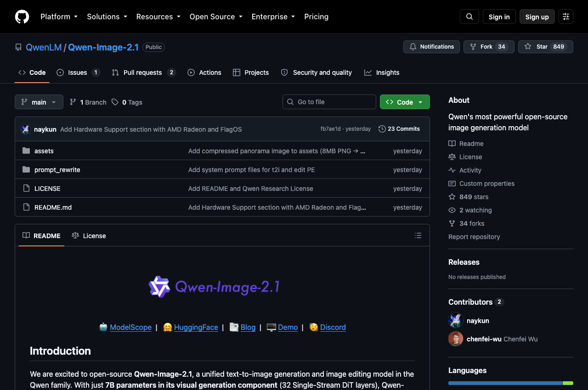View the 1 Branch link

[x=88, y=102]
